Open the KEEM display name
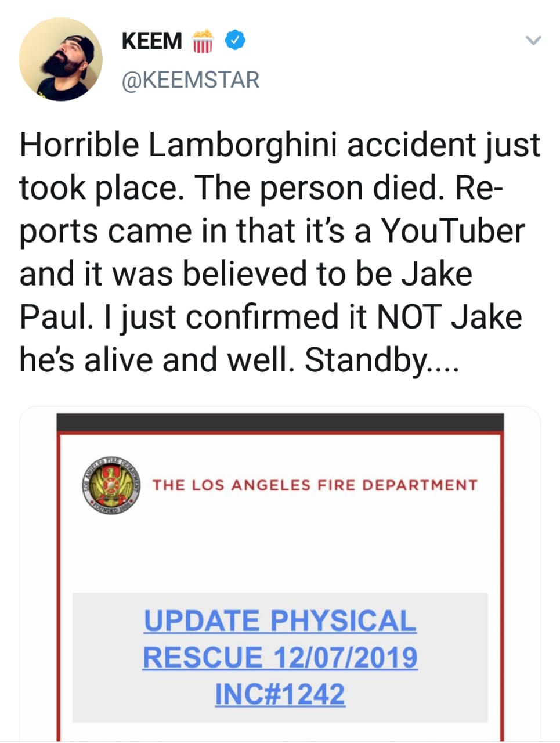The width and height of the screenshot is (560, 743). [152, 41]
